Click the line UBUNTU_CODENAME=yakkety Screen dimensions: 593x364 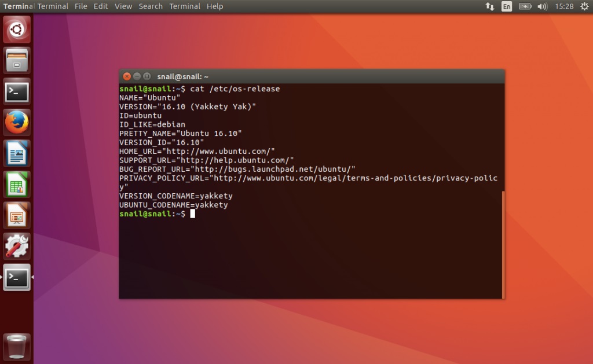click(x=174, y=205)
